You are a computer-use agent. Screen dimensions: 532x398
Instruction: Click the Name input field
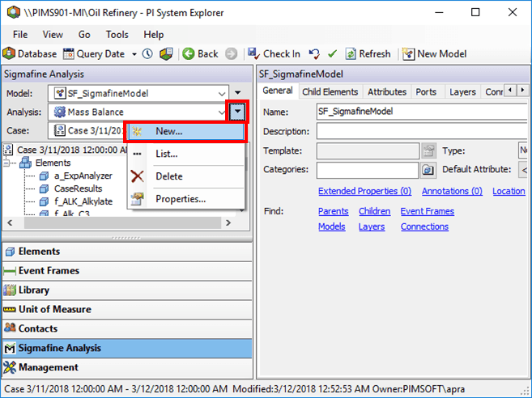(x=422, y=112)
